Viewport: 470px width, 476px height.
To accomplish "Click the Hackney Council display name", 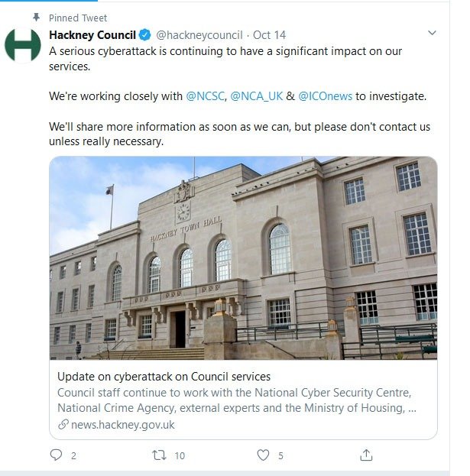I will click(x=92, y=35).
